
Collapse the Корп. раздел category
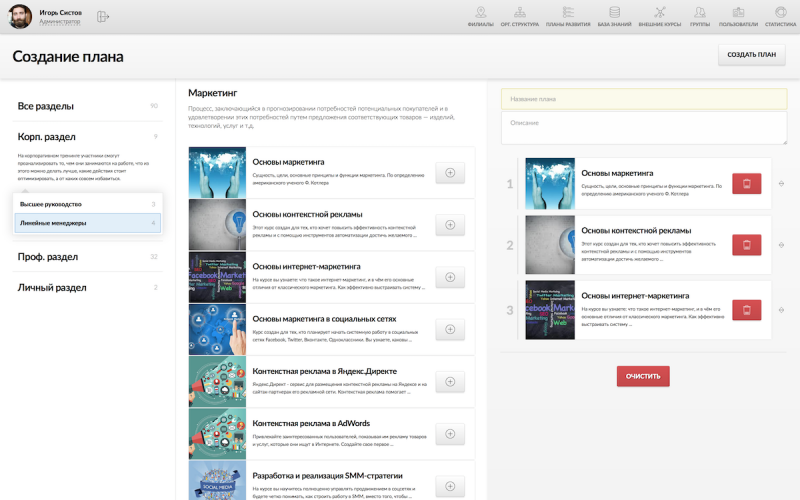47,137
